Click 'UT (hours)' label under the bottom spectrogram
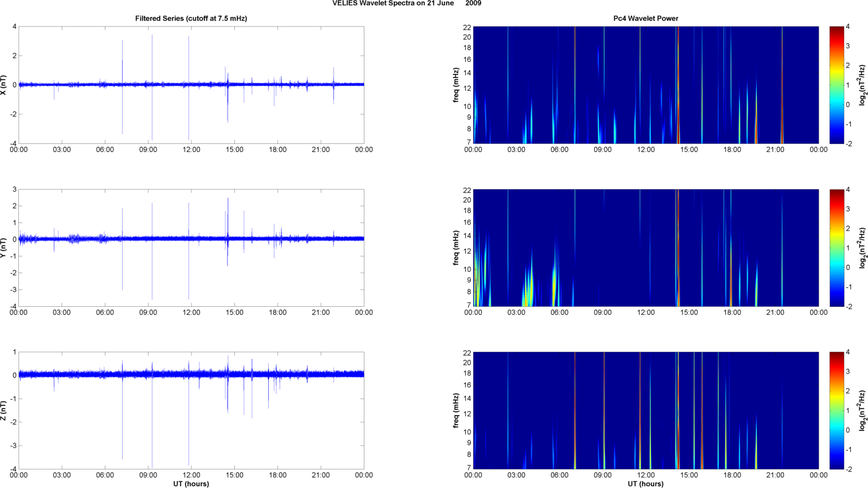This screenshot has width=868, height=488. coord(646,484)
